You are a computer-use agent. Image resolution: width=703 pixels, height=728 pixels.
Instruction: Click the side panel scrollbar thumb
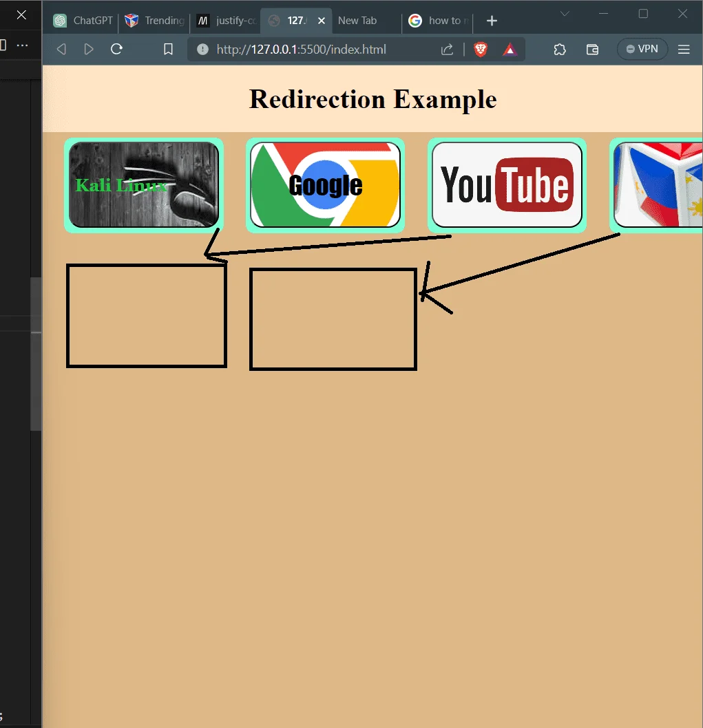pos(36,354)
